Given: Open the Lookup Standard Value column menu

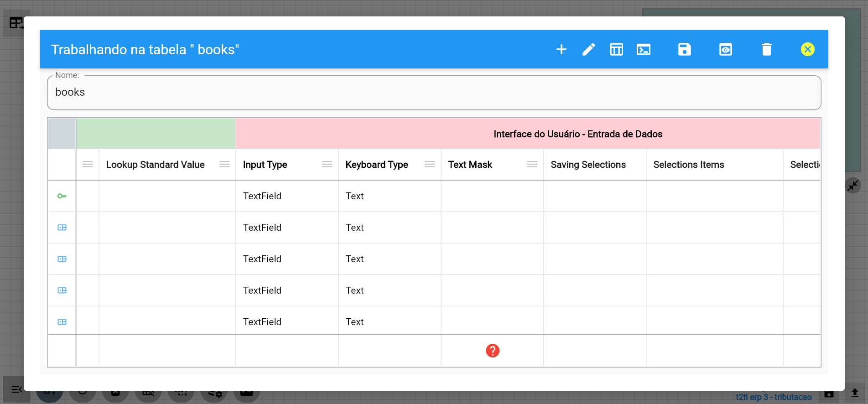Looking at the screenshot, I should (224, 165).
